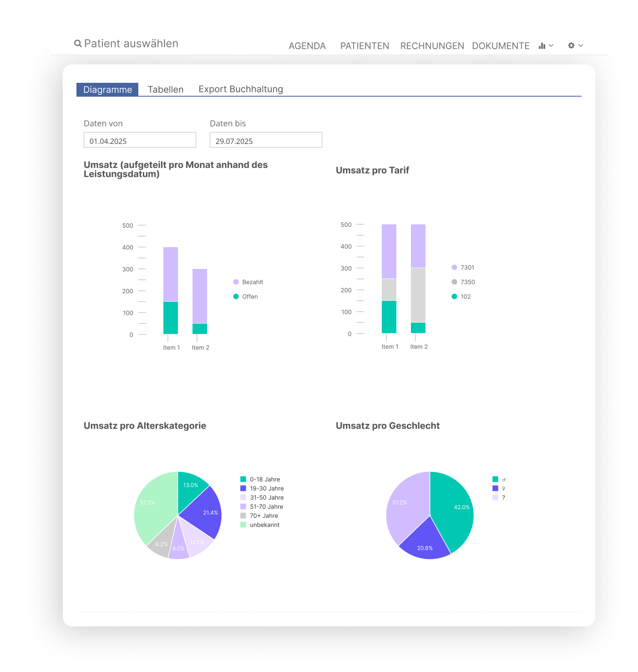Viewport: 638px width, 672px height.
Task: Expand the chevron beside the chart icon
Action: point(551,45)
